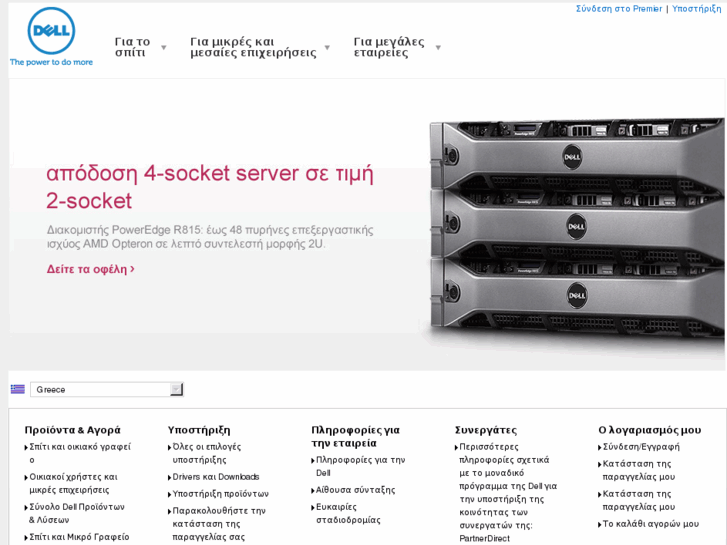Open 'Σπίτι και Μικρό Γραφείο' link
The height and width of the screenshot is (545, 727).
click(79, 537)
